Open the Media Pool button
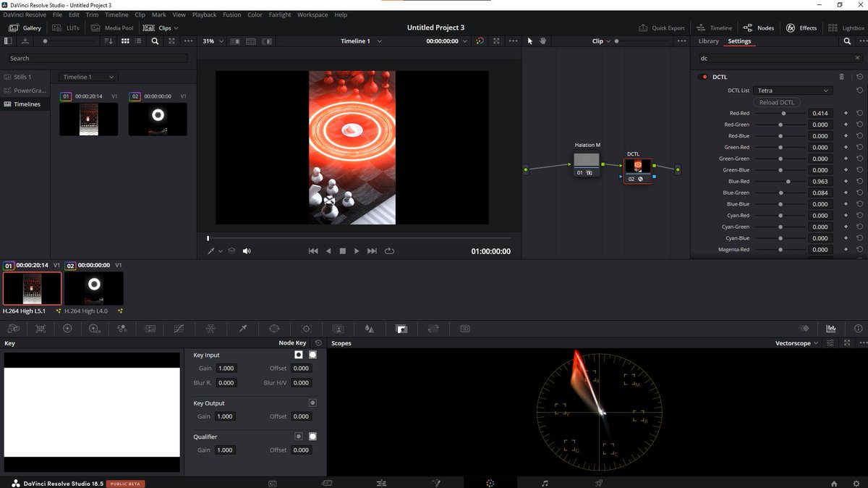 click(112, 28)
